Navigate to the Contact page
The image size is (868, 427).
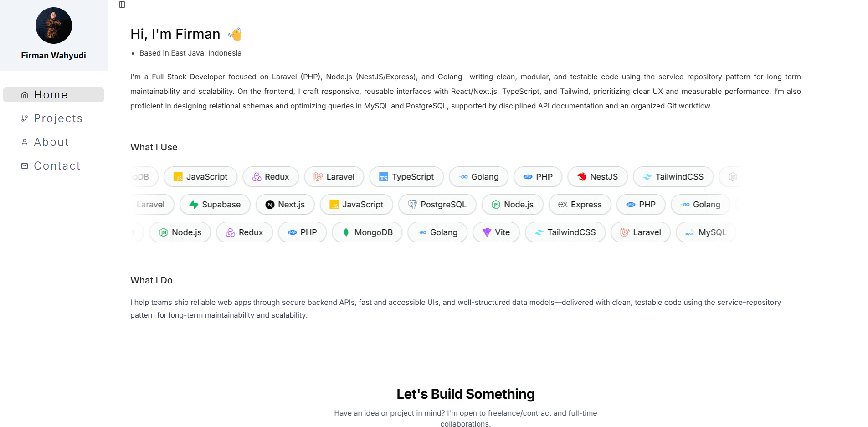point(57,166)
